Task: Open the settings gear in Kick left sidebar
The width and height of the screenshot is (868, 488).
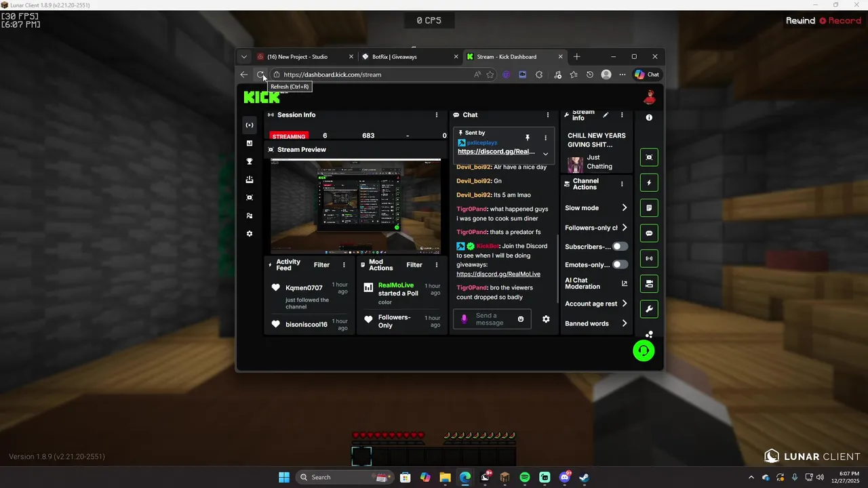Action: pos(250,234)
